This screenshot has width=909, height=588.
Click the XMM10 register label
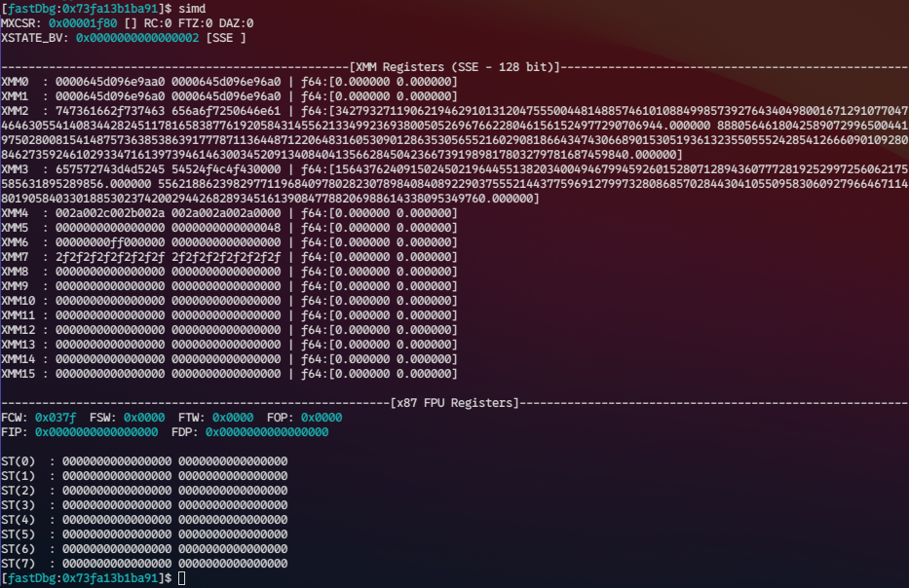coord(18,301)
